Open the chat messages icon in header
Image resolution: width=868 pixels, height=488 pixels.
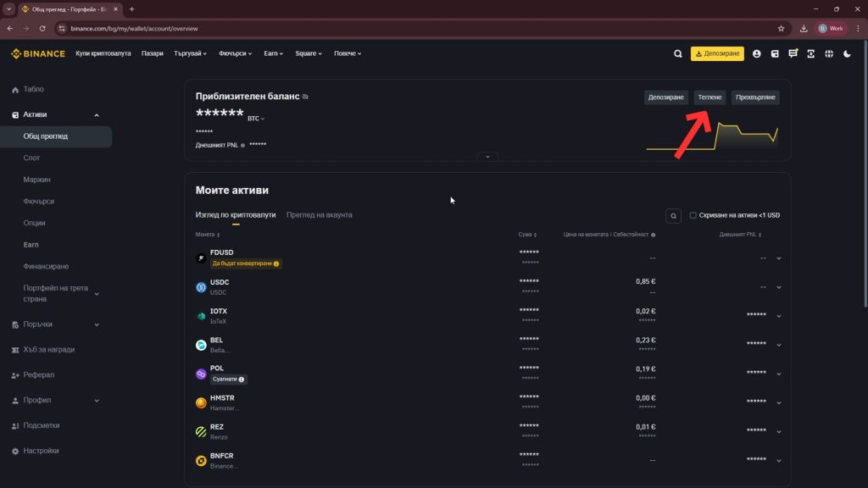pyautogui.click(x=793, y=53)
